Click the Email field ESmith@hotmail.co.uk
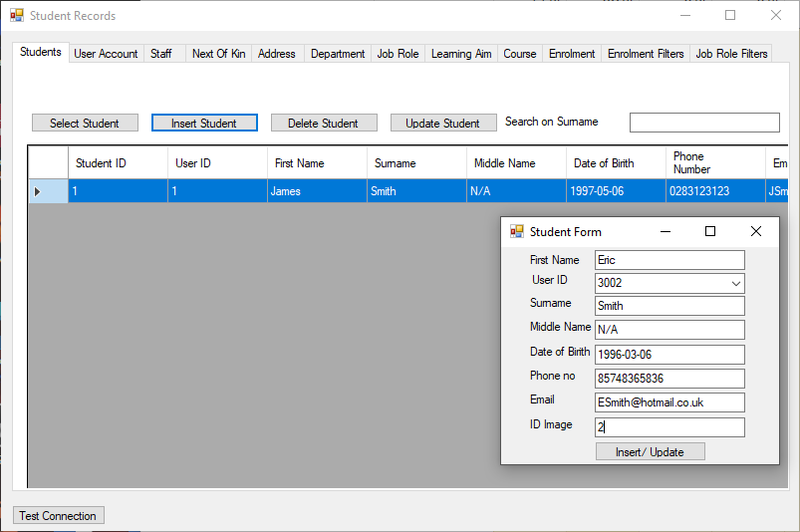Image resolution: width=800 pixels, height=532 pixels. pyautogui.click(x=669, y=402)
